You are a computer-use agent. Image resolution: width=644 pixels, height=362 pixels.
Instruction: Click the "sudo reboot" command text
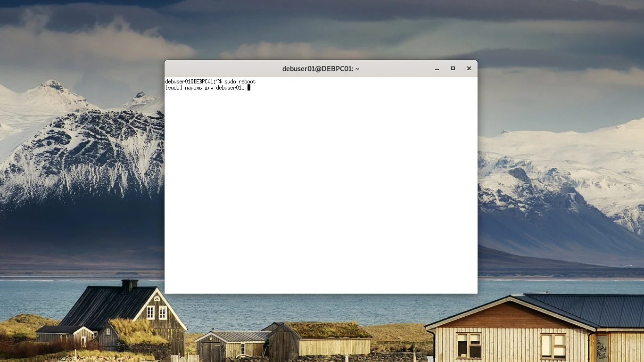pyautogui.click(x=240, y=82)
